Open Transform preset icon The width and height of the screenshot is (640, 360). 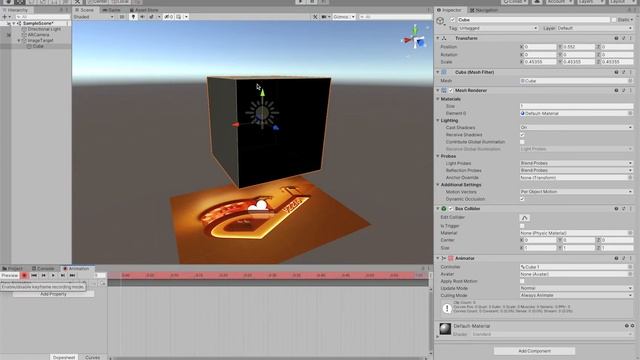(x=624, y=38)
